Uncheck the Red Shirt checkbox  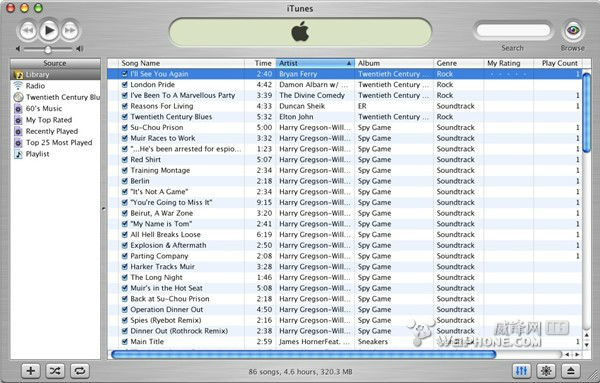click(124, 160)
